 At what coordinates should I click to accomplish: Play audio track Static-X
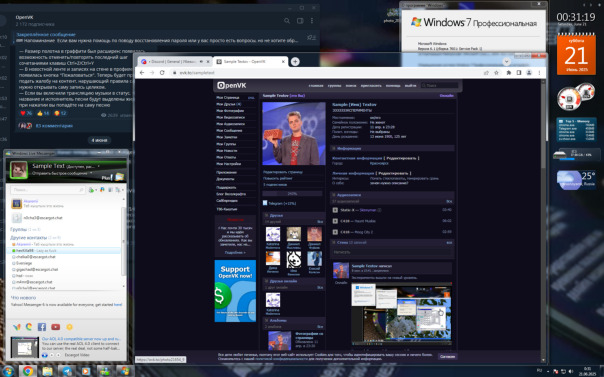coord(335,210)
